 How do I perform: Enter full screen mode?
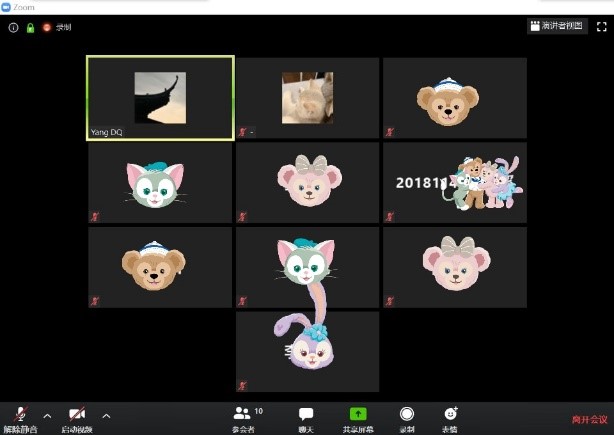(601, 27)
